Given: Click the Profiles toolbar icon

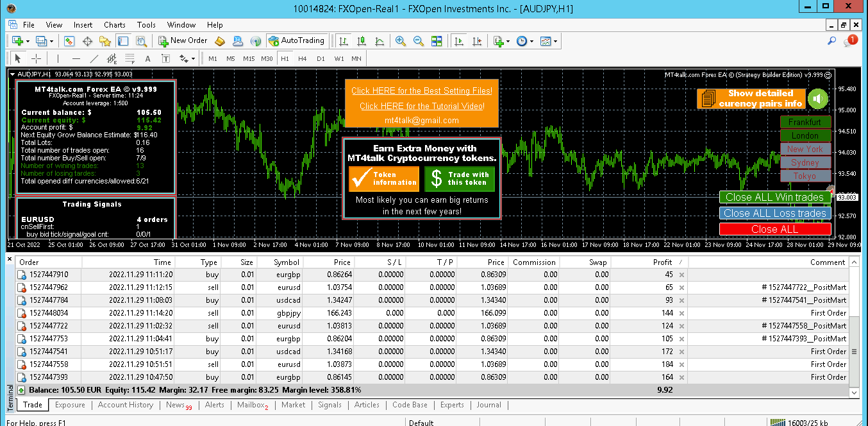Looking at the screenshot, I should (41, 41).
